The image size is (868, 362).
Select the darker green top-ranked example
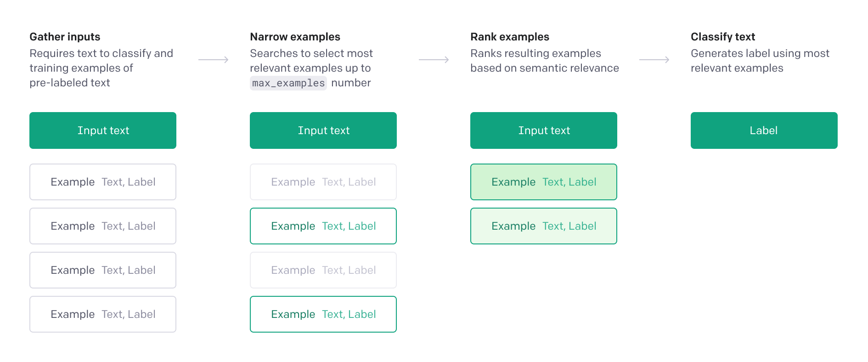coord(544,182)
